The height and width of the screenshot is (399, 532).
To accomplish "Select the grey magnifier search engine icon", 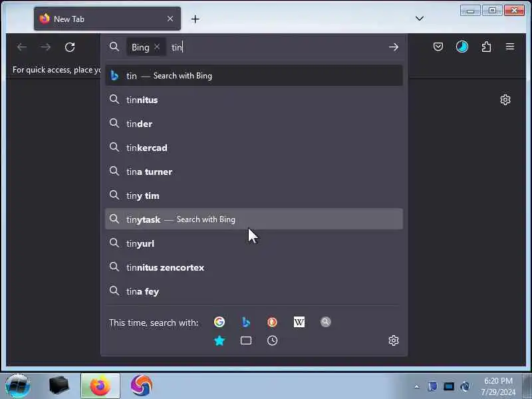I will [325, 322].
